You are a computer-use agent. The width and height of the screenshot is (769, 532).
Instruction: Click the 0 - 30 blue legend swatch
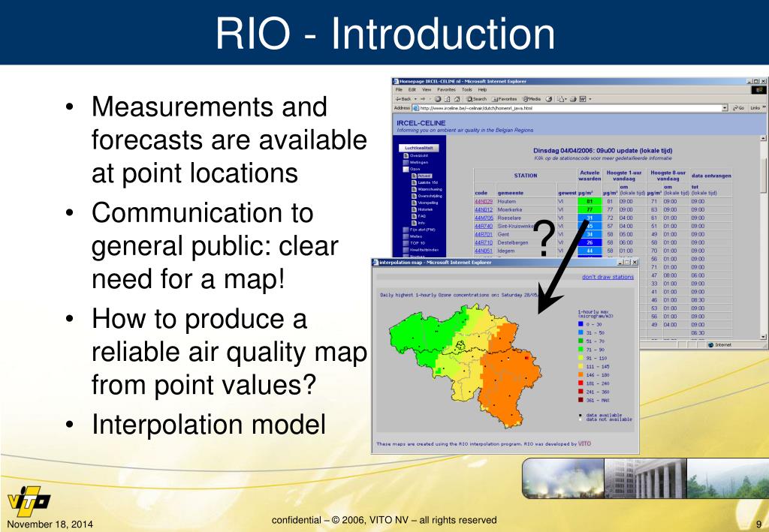click(x=581, y=324)
